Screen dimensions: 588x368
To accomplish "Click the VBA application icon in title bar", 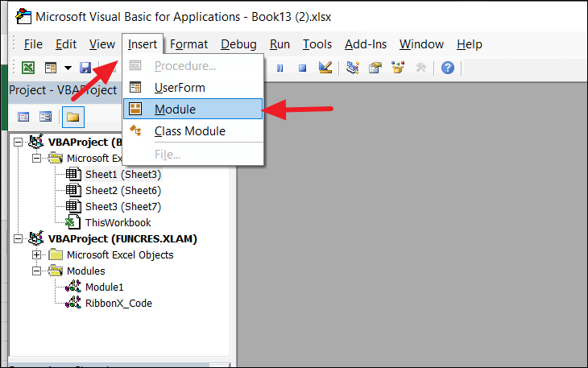I will [23, 16].
